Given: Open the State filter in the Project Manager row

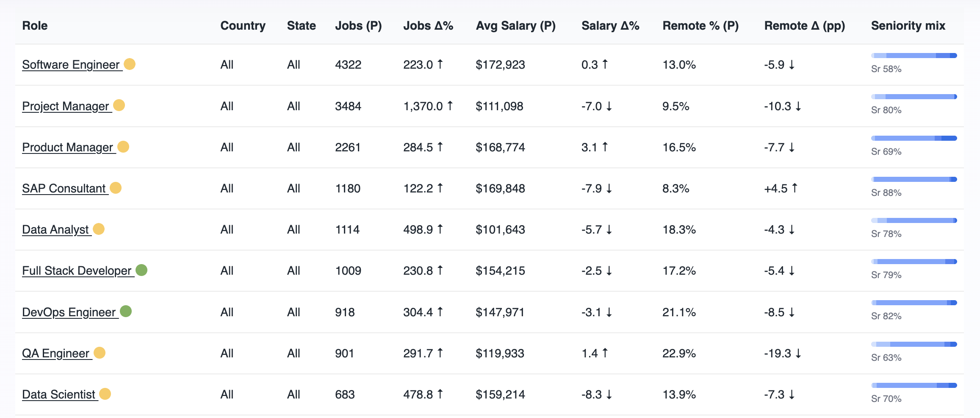Looking at the screenshot, I should tap(294, 106).
